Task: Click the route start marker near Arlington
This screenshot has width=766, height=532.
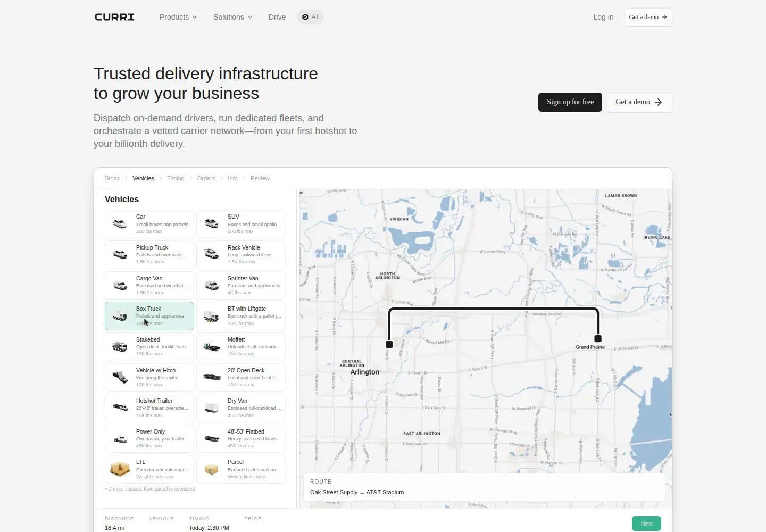Action: [389, 344]
